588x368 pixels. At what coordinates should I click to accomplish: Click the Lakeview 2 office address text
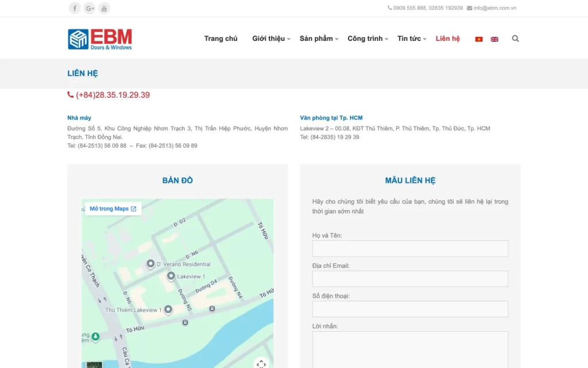(x=395, y=128)
